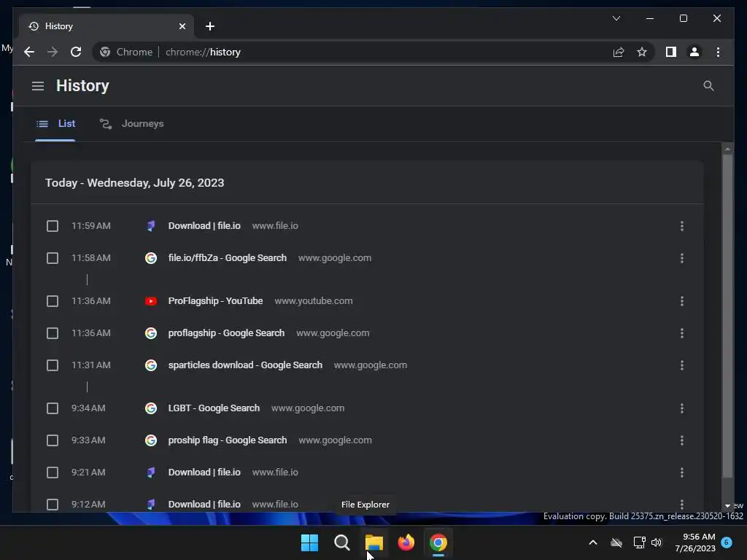Share this page via the share icon
747x560 pixels.
point(619,52)
